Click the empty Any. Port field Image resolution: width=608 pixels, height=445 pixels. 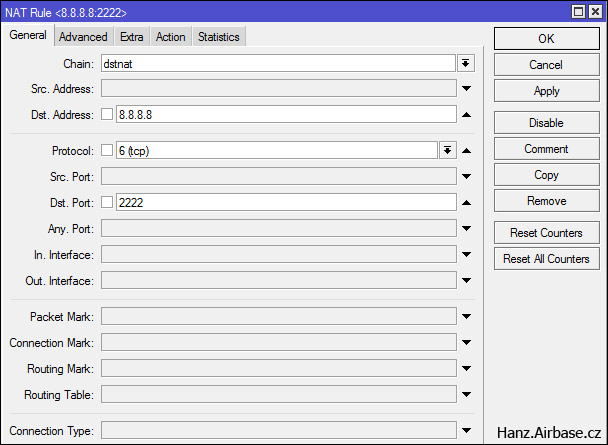click(x=279, y=228)
